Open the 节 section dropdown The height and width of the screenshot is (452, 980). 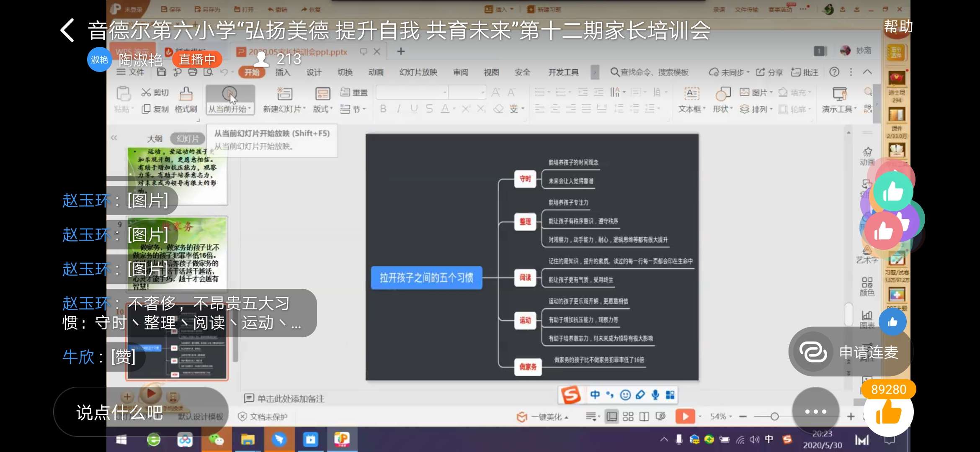[x=353, y=109]
